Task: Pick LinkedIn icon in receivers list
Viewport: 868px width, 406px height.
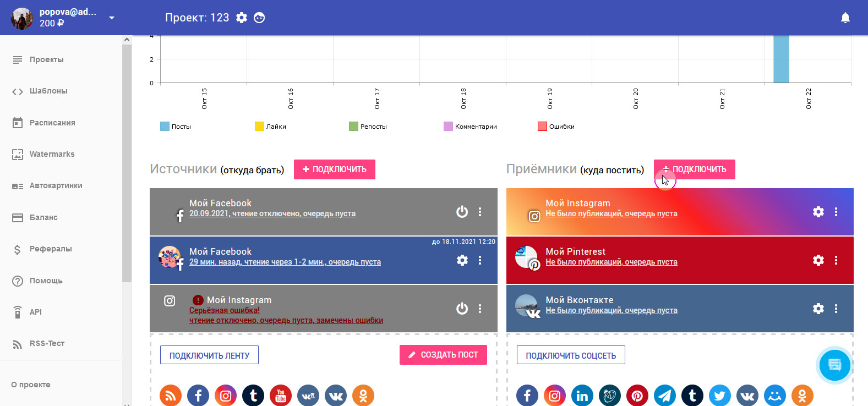Action: (582, 396)
